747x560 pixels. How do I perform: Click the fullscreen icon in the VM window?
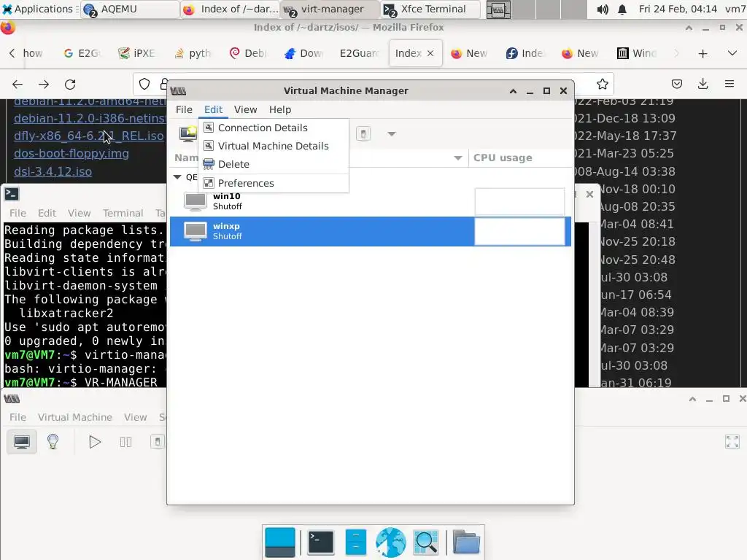pos(732,442)
